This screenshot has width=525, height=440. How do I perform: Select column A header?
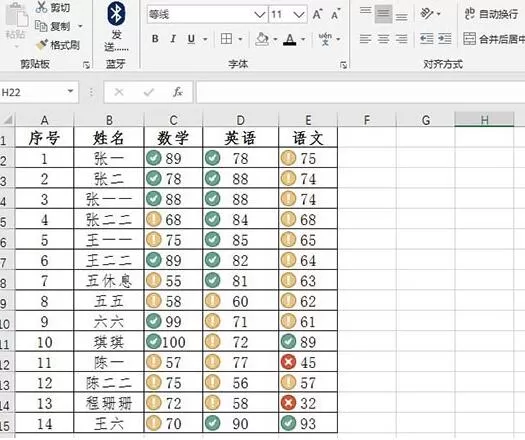click(44, 120)
